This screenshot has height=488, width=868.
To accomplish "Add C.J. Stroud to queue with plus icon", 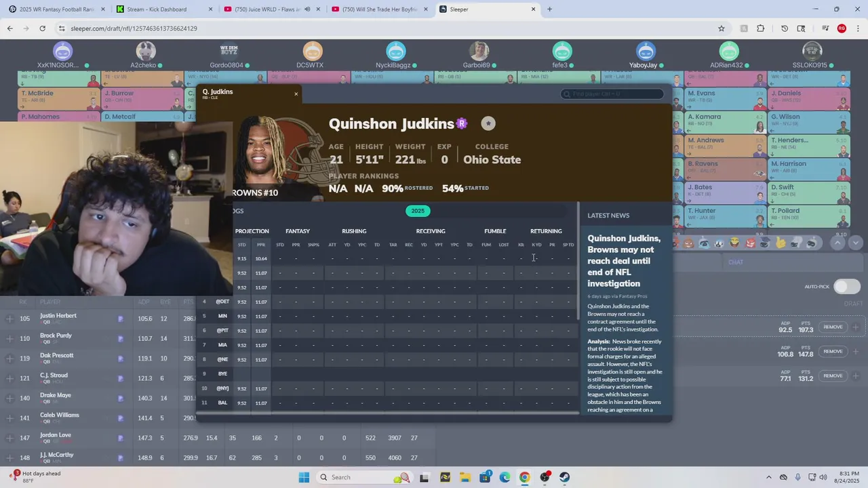I will pos(9,378).
